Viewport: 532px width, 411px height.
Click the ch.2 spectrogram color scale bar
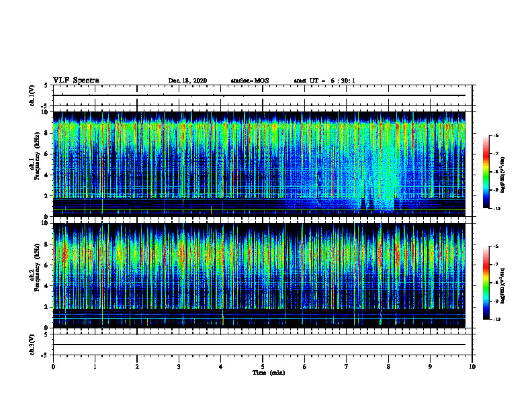pos(486,283)
